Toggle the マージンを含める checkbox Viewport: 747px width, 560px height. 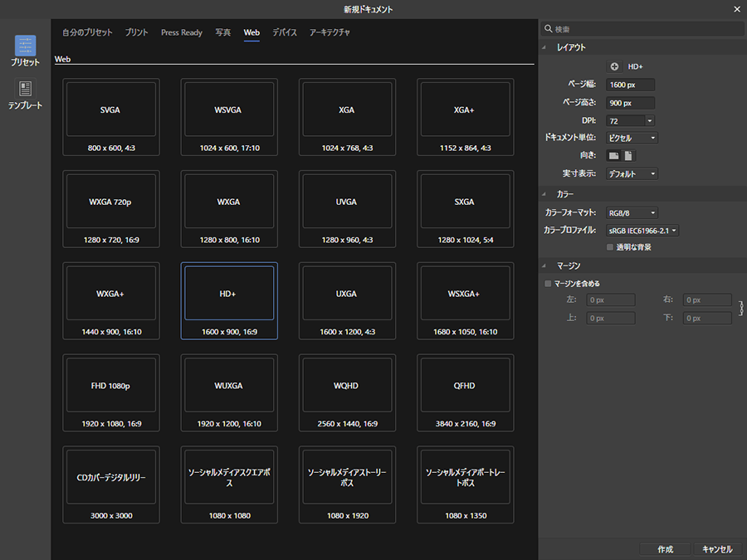548,284
